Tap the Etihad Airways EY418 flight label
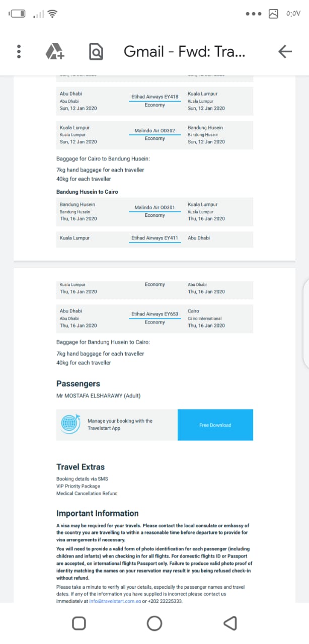Viewport: 309px width, 644px height. (154, 97)
